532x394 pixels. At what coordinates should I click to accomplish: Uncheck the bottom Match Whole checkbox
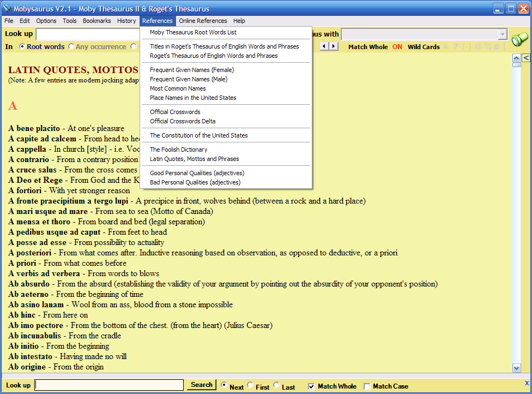(311, 386)
